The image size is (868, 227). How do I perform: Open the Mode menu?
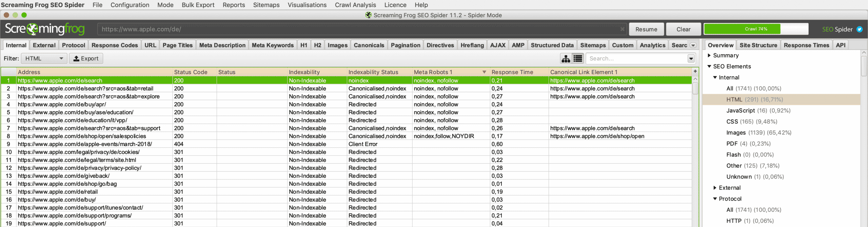[165, 5]
